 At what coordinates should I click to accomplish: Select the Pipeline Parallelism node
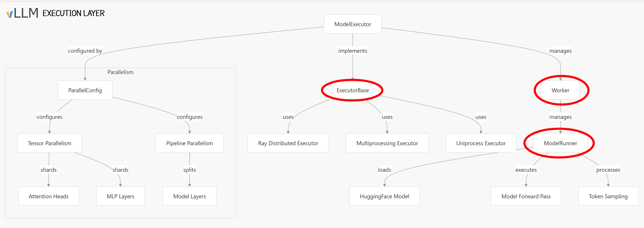coord(189,143)
